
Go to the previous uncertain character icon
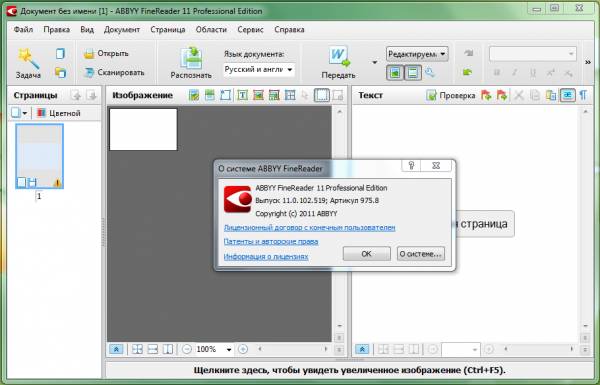click(x=486, y=95)
